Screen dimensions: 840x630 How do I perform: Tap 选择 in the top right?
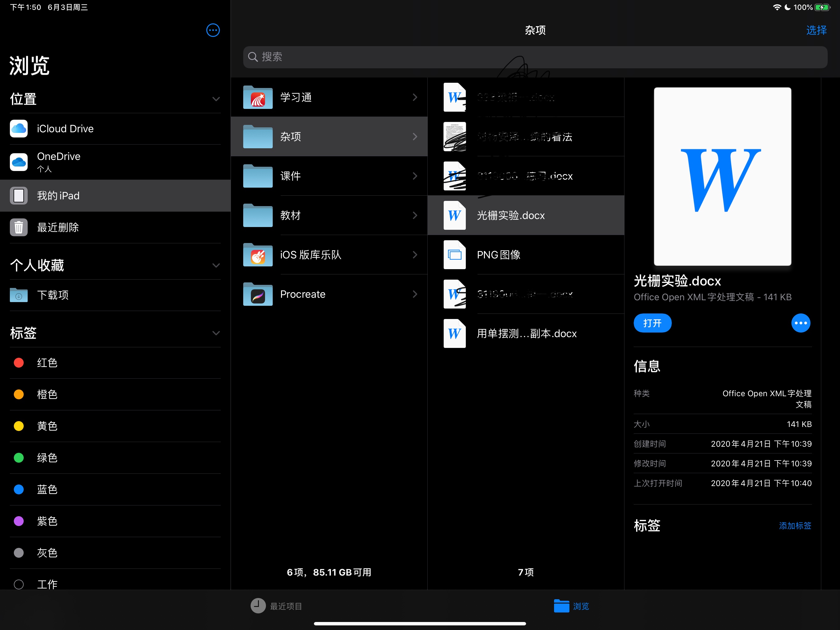tap(816, 30)
